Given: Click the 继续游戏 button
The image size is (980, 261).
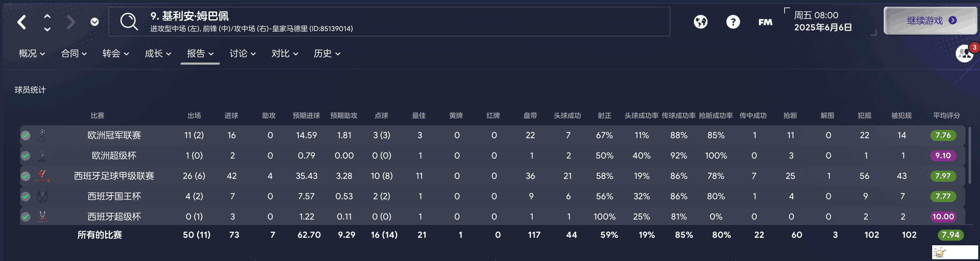Looking at the screenshot, I should (930, 21).
